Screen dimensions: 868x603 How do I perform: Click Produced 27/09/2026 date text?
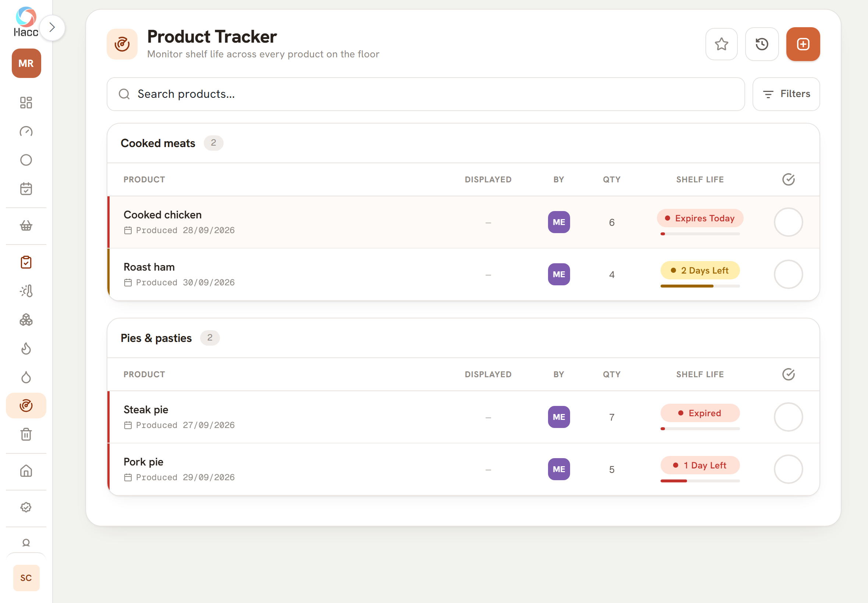point(185,425)
